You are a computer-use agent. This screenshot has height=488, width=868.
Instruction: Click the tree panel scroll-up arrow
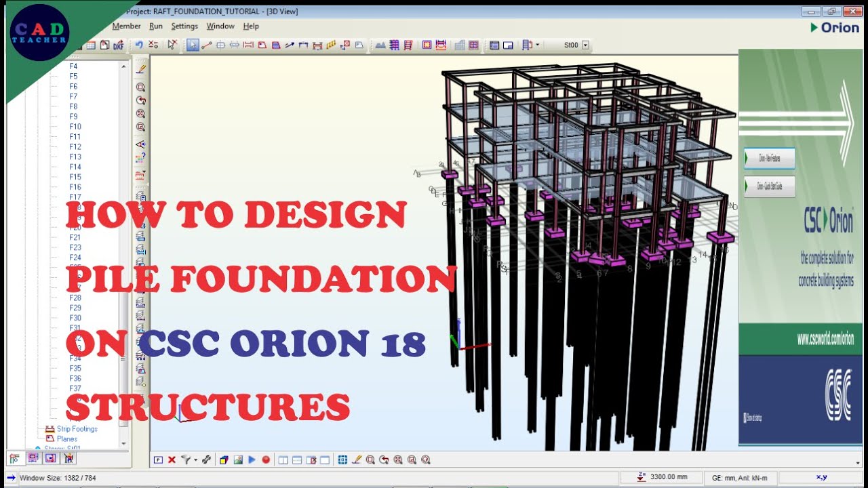coord(123,66)
